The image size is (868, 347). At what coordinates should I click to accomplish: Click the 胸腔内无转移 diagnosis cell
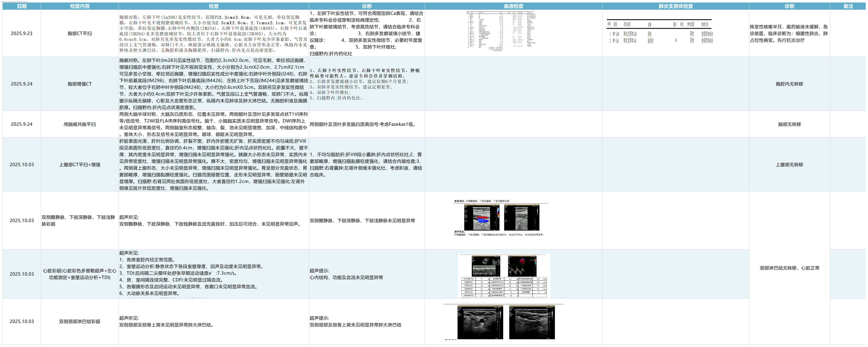[x=789, y=84]
